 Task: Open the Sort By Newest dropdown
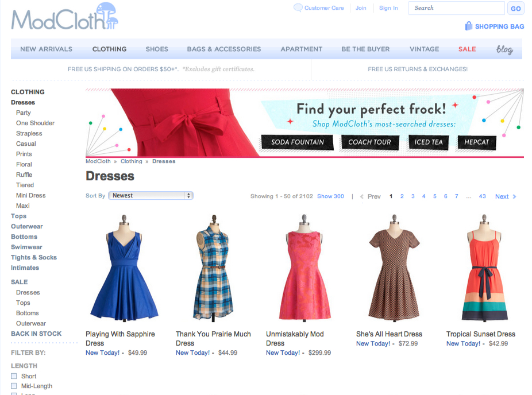click(151, 195)
